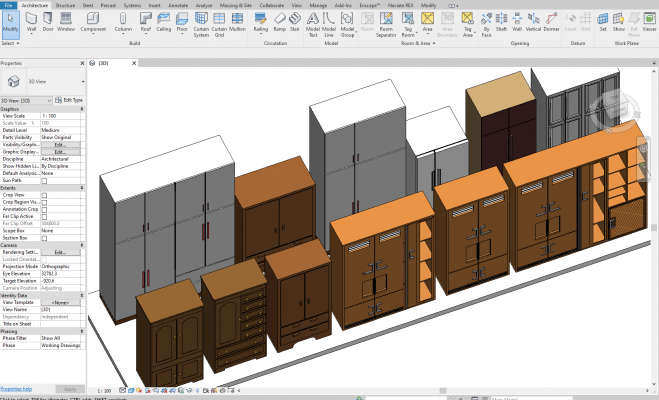659x400 pixels.
Task: Click Edit button for Visibility/Graphics
Action: pyautogui.click(x=59, y=144)
